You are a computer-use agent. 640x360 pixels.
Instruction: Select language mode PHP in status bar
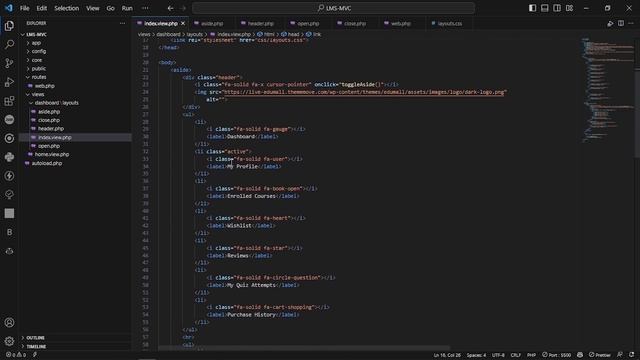pos(531,355)
